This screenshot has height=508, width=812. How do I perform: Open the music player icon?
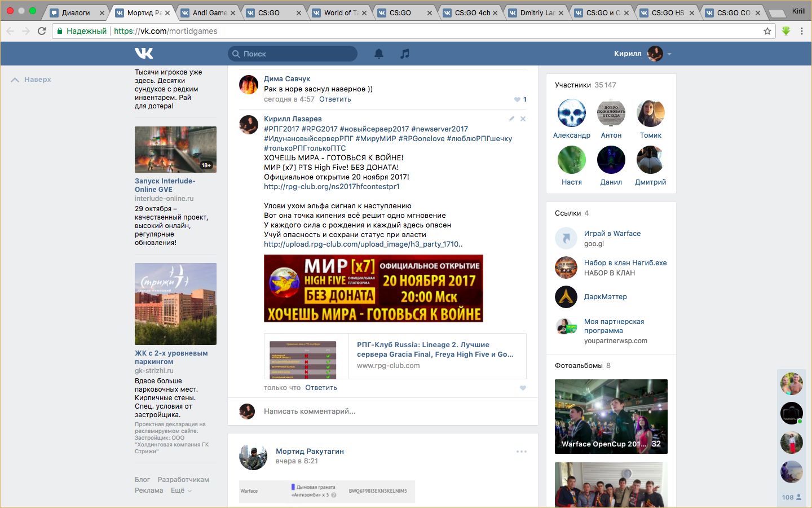404,54
